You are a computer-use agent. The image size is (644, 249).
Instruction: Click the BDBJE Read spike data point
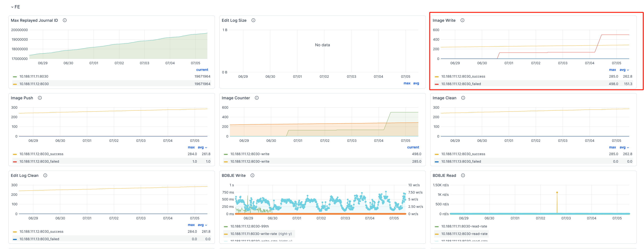pos(557,192)
